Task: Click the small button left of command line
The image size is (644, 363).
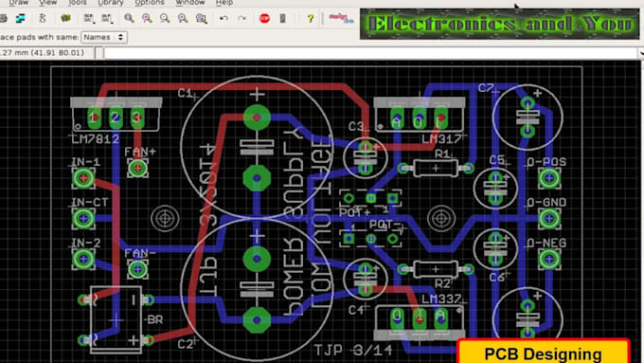Action: [x=99, y=53]
